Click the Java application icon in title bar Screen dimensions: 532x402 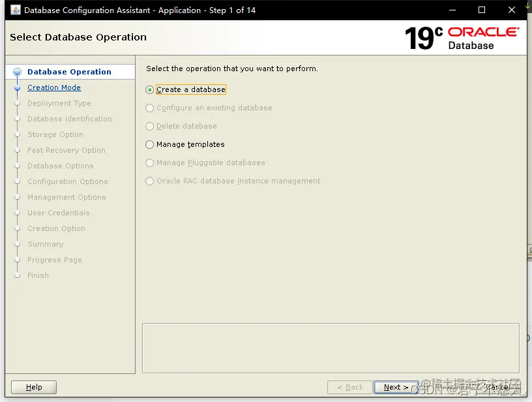[x=16, y=10]
